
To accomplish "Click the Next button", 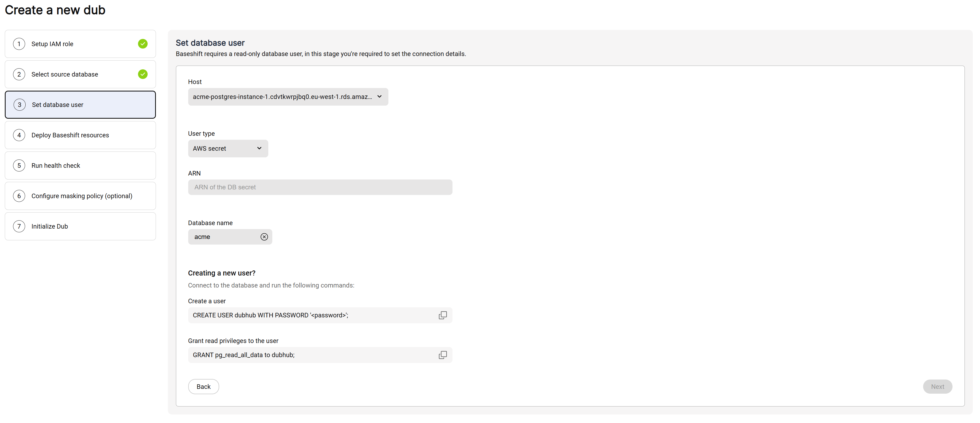I will 937,386.
